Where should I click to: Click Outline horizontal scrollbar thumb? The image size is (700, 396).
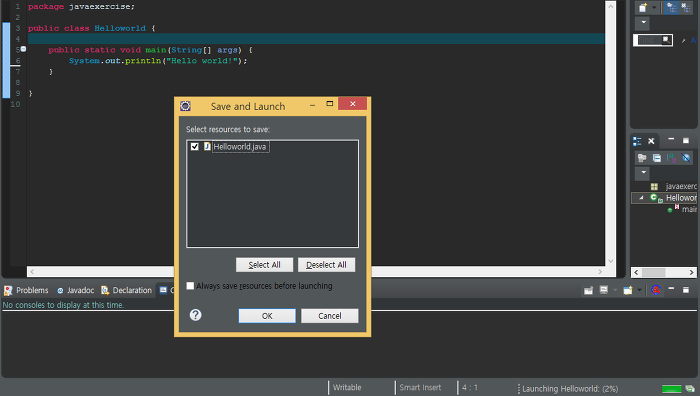654,272
